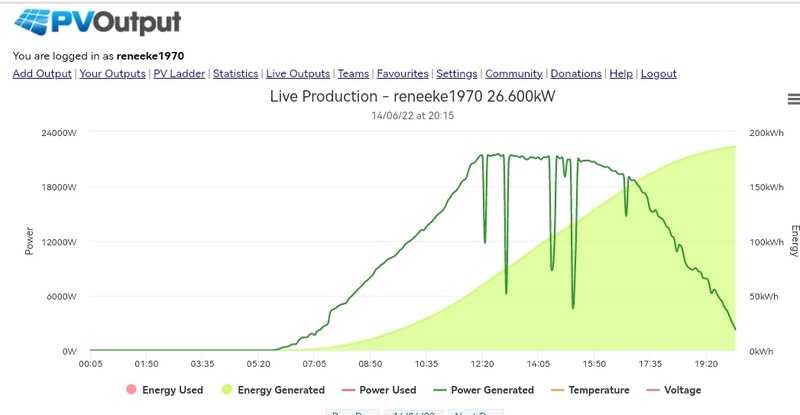Open the Favourites link
The image size is (800, 415).
click(x=403, y=74)
